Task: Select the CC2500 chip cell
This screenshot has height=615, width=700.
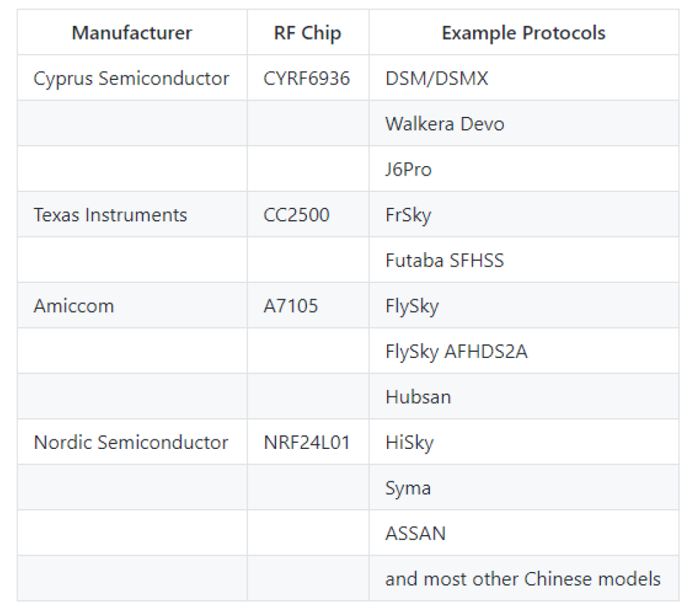Action: pyautogui.click(x=296, y=215)
